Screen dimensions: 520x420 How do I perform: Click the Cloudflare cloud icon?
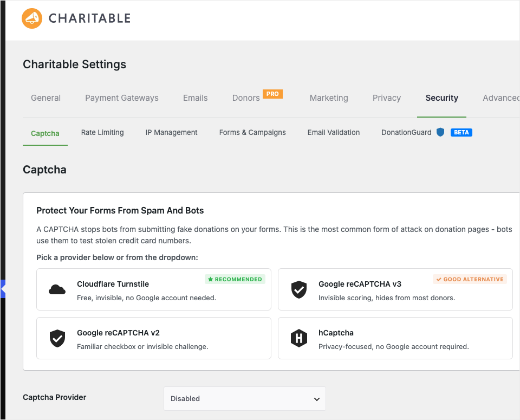[x=57, y=289]
